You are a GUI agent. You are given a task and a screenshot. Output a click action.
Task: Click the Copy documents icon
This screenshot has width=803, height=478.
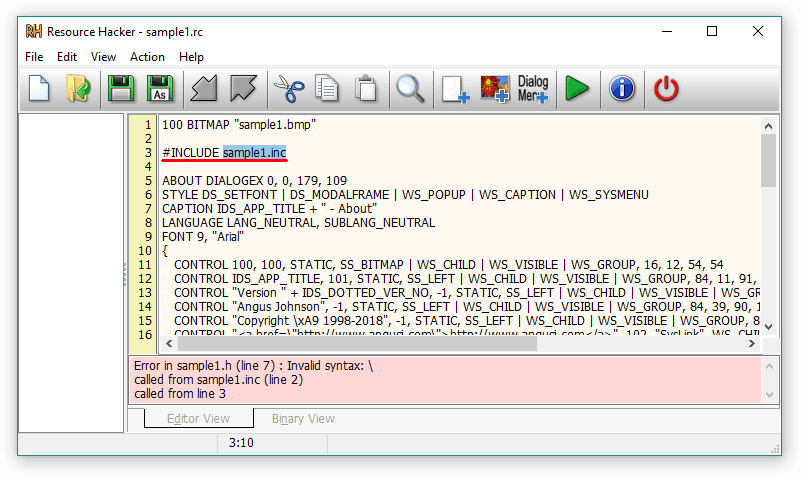tap(327, 89)
